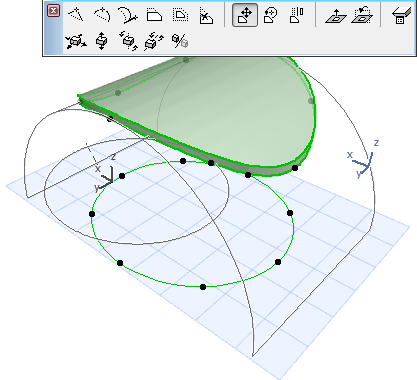The width and height of the screenshot is (417, 380).
Task: Pick the Elevate plane upward-arrow tool
Action: point(336,16)
